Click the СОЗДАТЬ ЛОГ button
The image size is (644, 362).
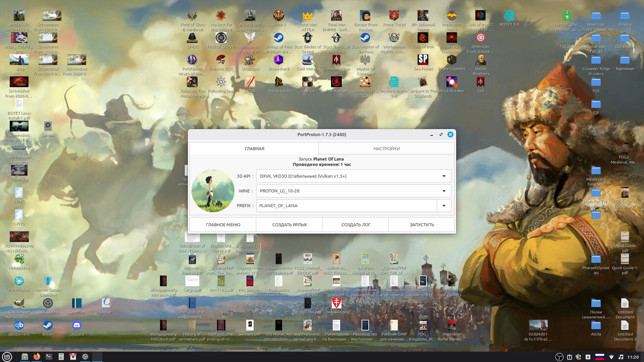(355, 225)
